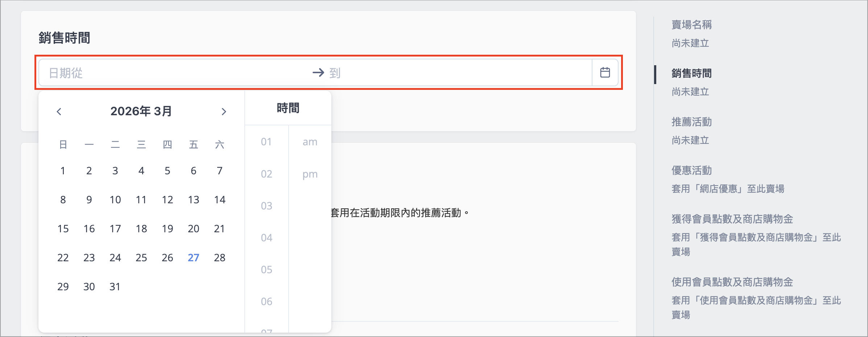Viewport: 868px width, 337px height.
Task: Pick day 29 in the calendar
Action: coord(63,287)
